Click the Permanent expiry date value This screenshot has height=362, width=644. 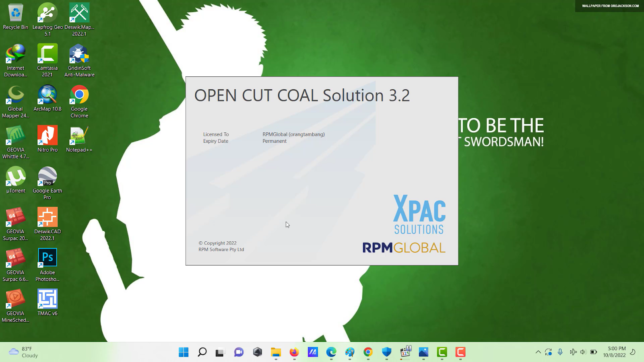[x=275, y=141]
